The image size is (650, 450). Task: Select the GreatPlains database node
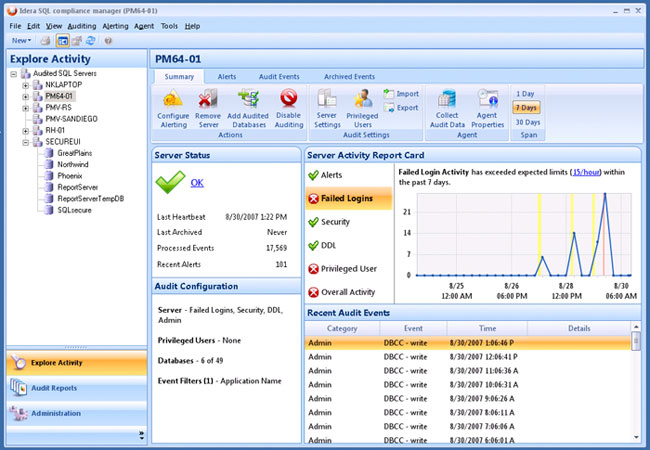click(x=75, y=153)
